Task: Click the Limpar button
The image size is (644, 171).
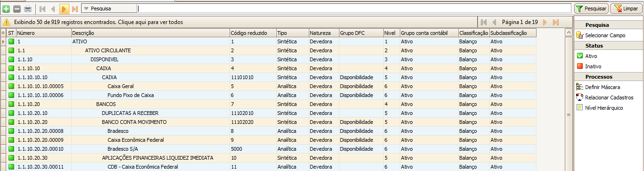Action: click(x=626, y=8)
